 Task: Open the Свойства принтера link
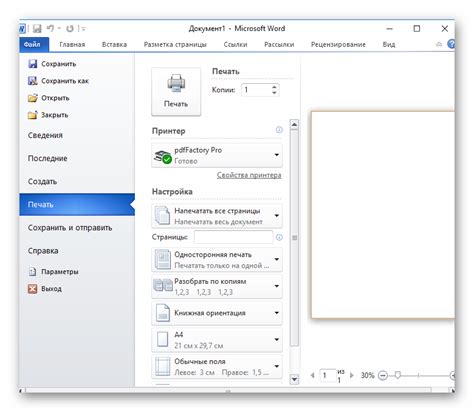[249, 175]
